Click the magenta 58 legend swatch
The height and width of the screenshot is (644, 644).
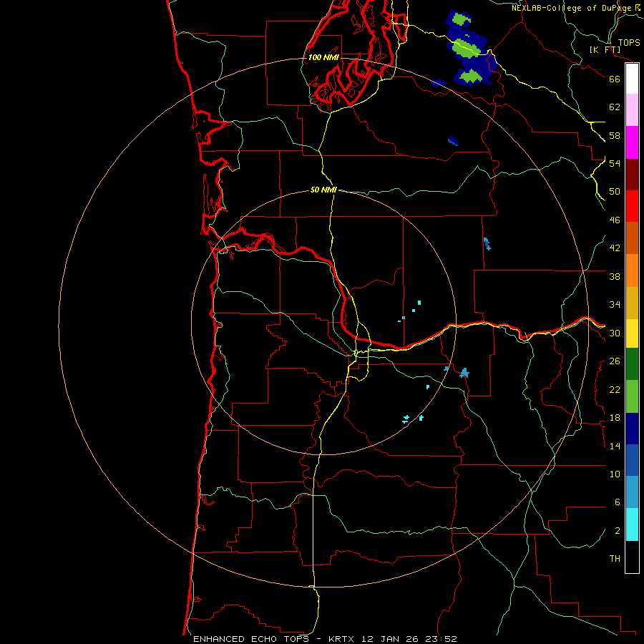(632, 142)
